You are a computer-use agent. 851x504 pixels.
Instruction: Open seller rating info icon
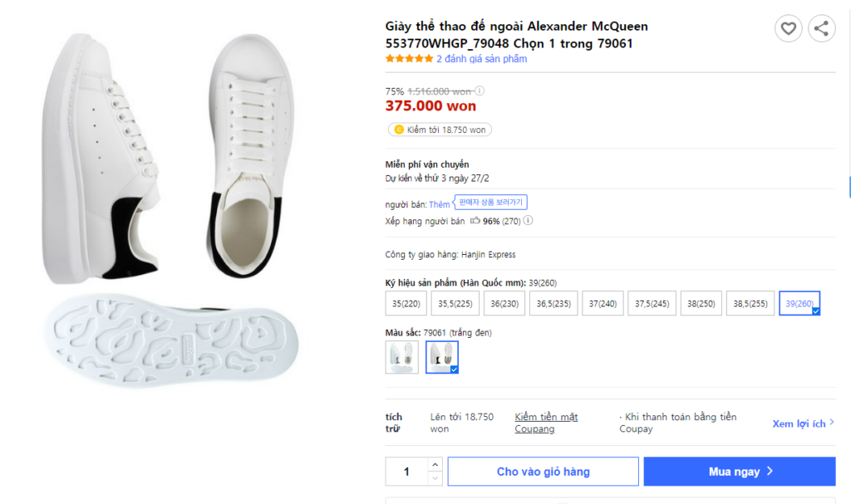point(528,221)
